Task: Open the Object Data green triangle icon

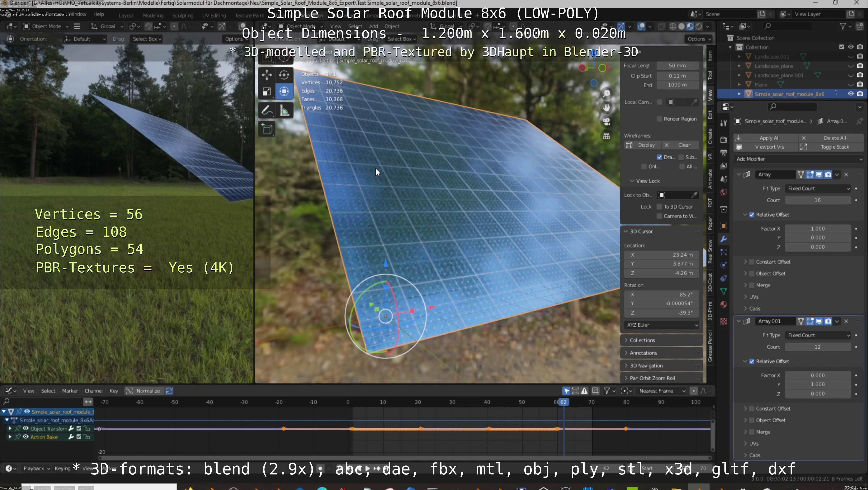Action: coord(724,291)
